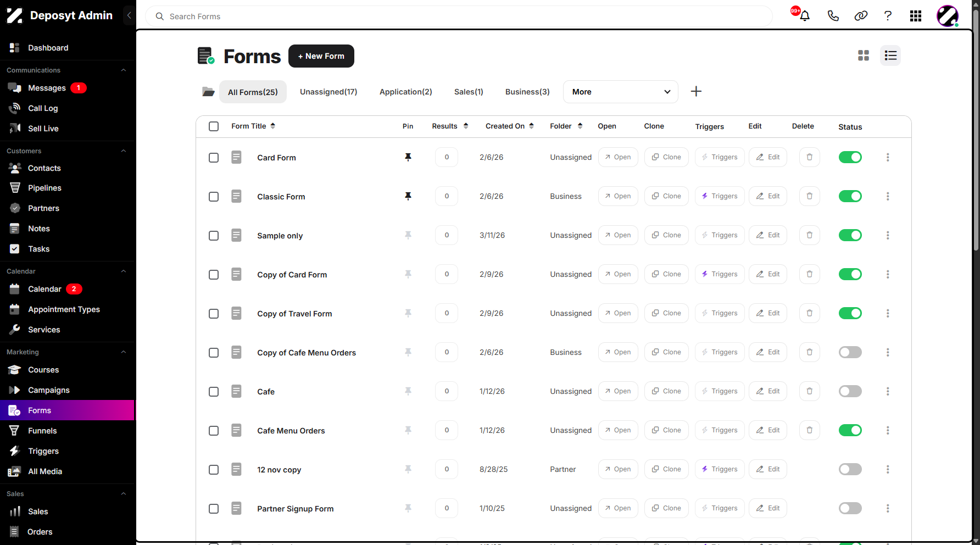Enable the 12 nov copy status toggle
The height and width of the screenshot is (545, 980).
point(850,469)
